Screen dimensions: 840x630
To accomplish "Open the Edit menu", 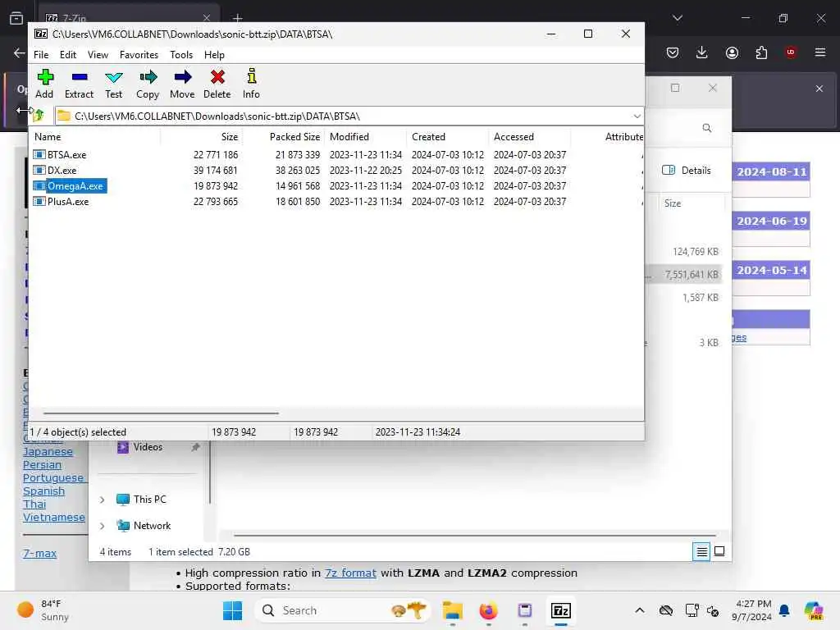I will click(68, 55).
